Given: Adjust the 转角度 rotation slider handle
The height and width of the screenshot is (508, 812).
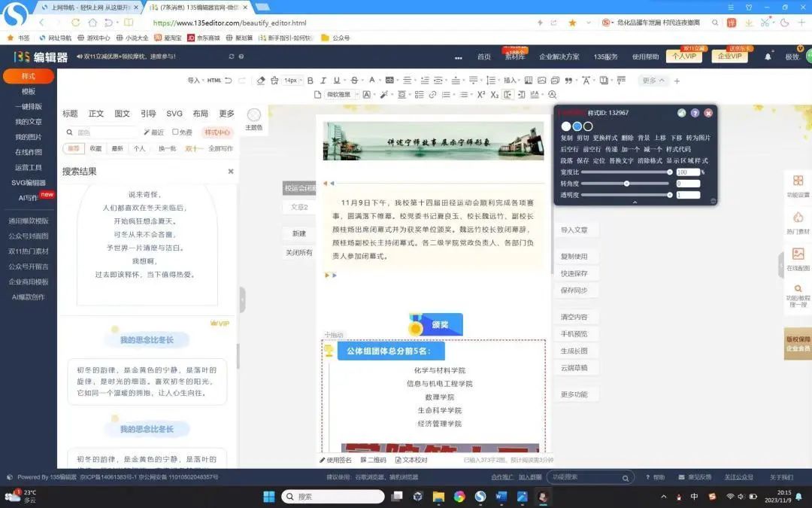Looking at the screenshot, I should click(x=626, y=184).
